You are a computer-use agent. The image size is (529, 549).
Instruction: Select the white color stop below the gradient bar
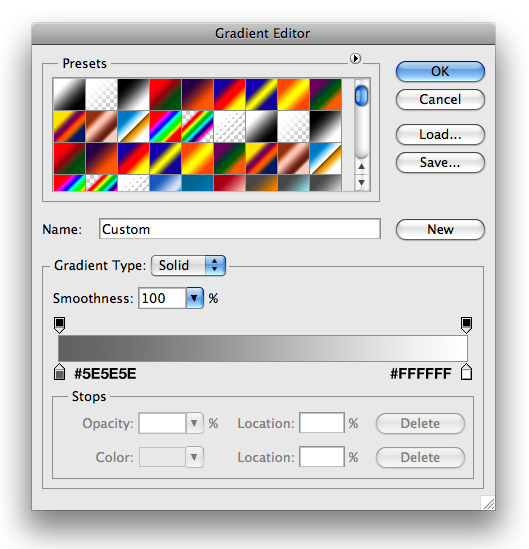466,372
